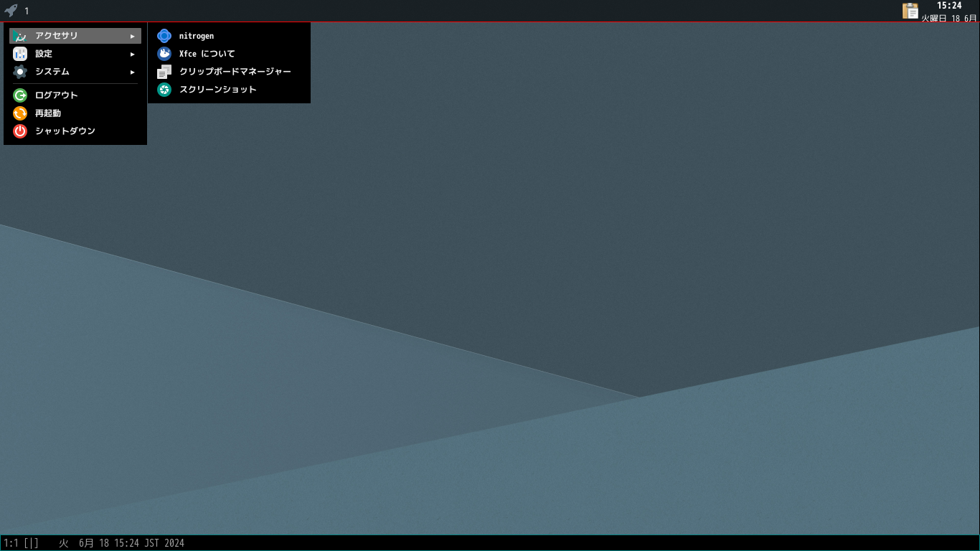Launch スクリーンショット from submenu
980x551 pixels.
pos(229,90)
